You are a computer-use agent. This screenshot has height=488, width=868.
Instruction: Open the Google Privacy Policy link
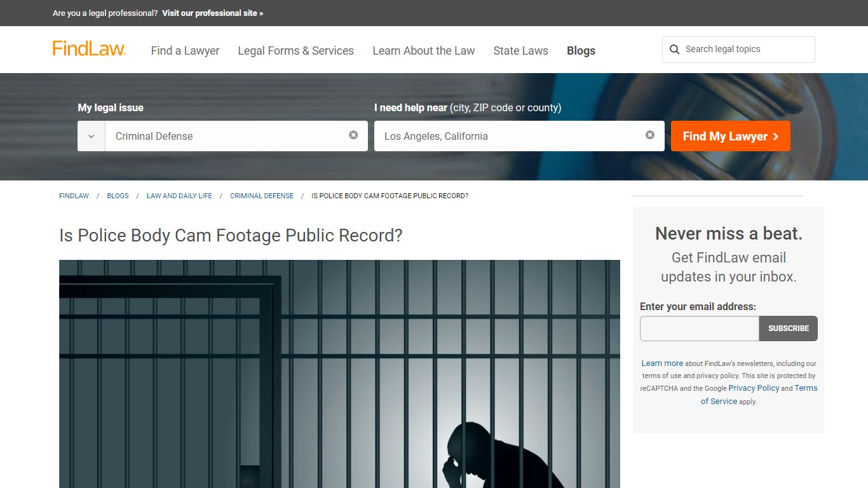[x=754, y=388]
